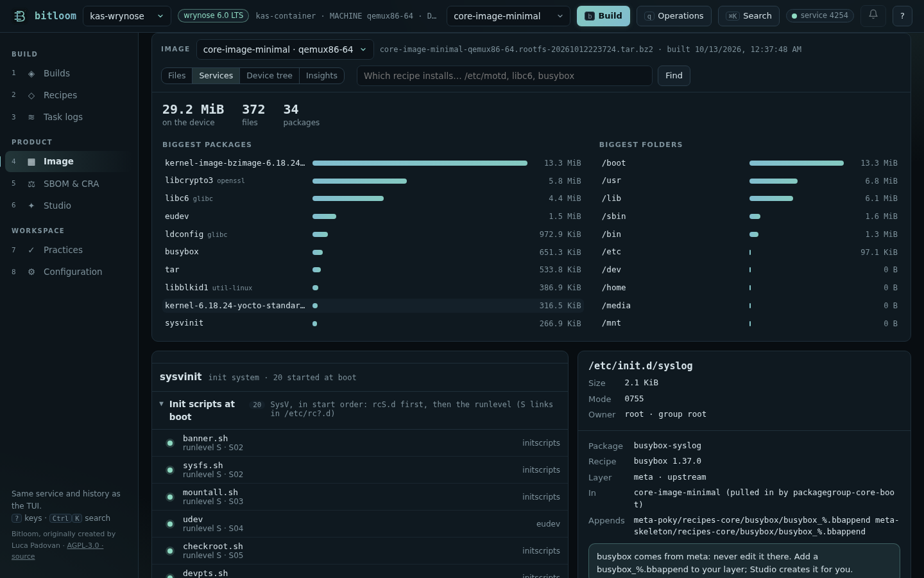
Task: Click the busybox_%.bbappend Appends path
Action: [x=766, y=526]
